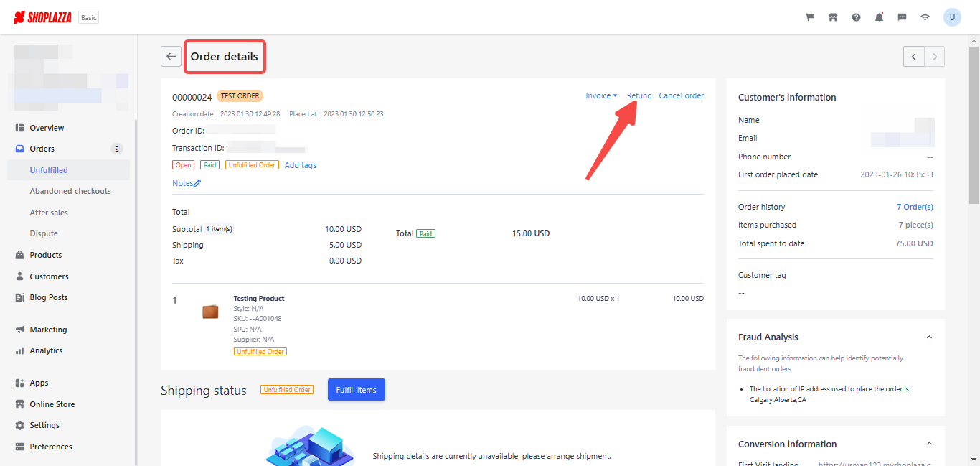
Task: Click the Refund link
Action: (x=639, y=95)
